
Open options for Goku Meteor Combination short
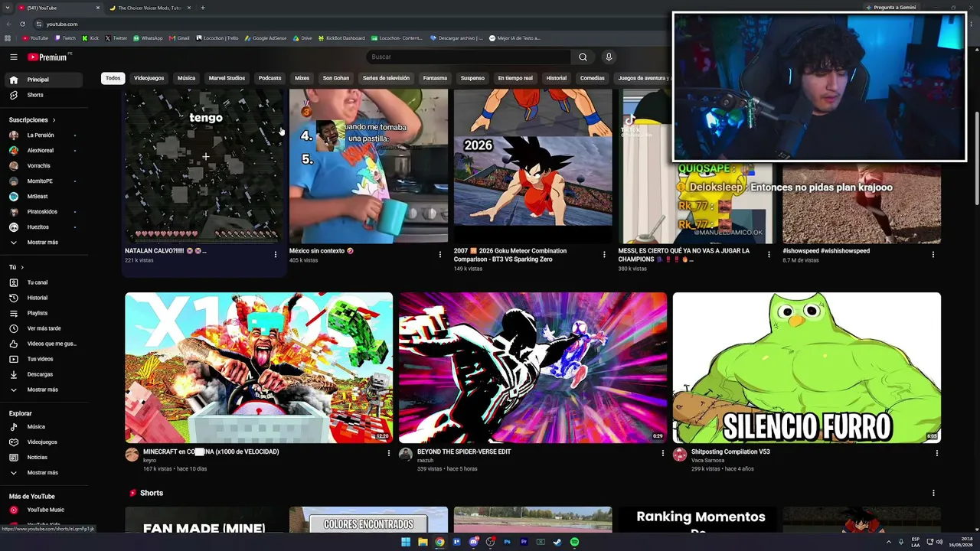point(604,254)
